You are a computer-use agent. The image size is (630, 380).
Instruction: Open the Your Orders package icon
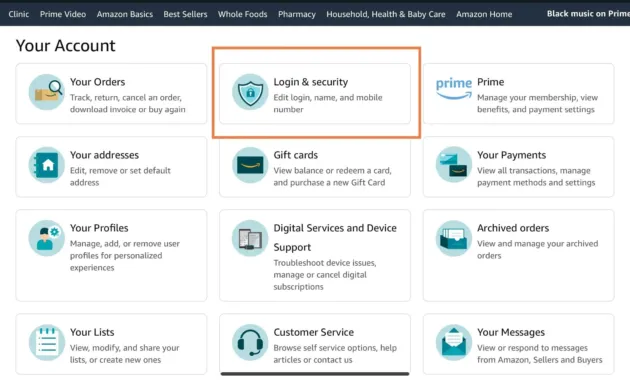(x=46, y=92)
